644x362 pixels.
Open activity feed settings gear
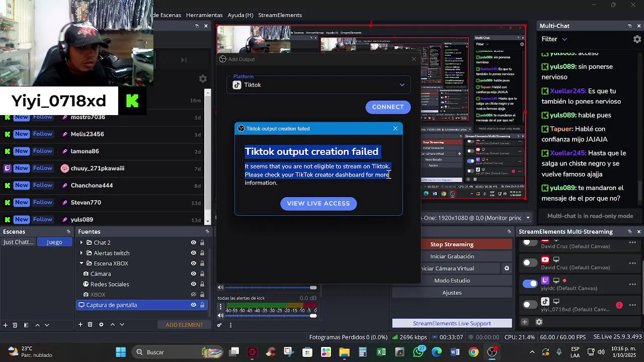(x=203, y=79)
